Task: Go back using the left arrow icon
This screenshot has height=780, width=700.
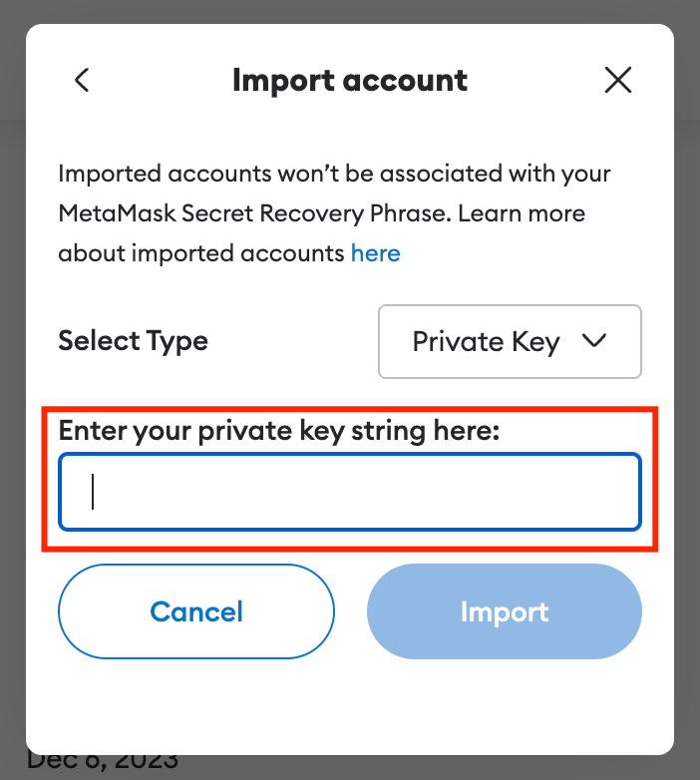Action: click(82, 81)
